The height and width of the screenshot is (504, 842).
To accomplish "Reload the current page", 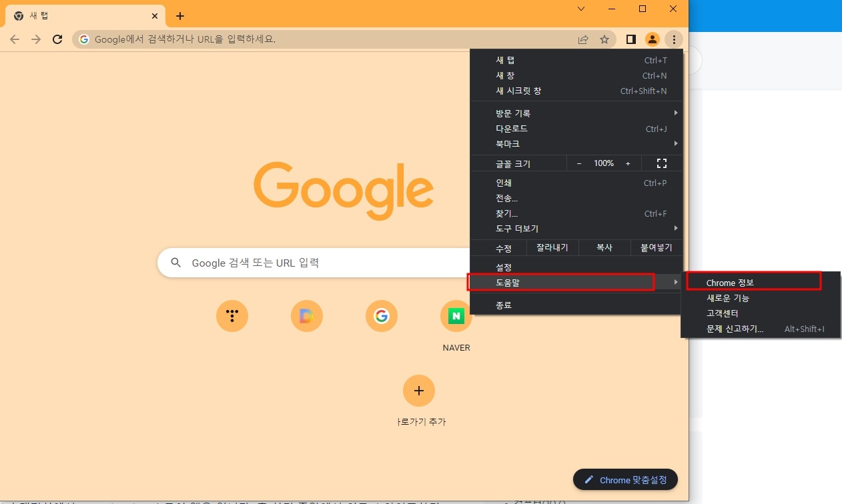I will 57,39.
